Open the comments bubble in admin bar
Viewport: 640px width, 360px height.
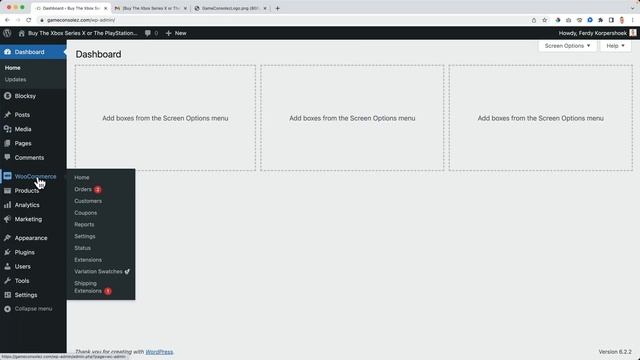click(148, 33)
